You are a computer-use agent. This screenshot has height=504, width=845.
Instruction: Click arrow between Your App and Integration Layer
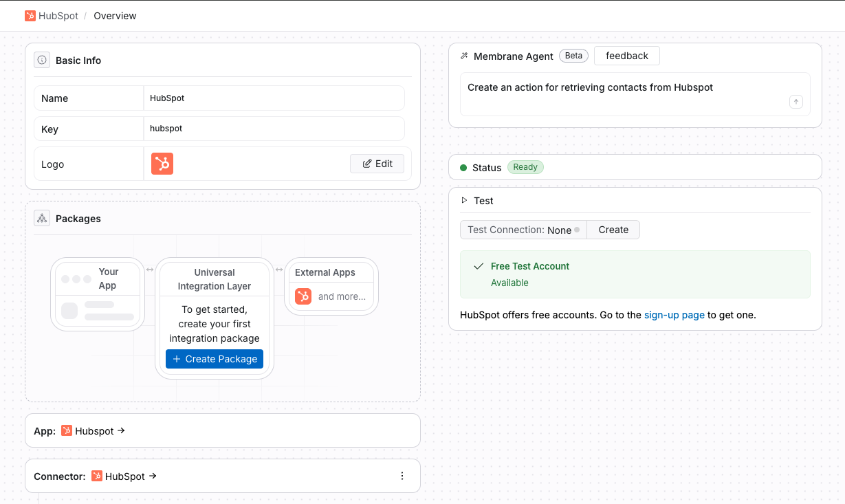(x=150, y=270)
